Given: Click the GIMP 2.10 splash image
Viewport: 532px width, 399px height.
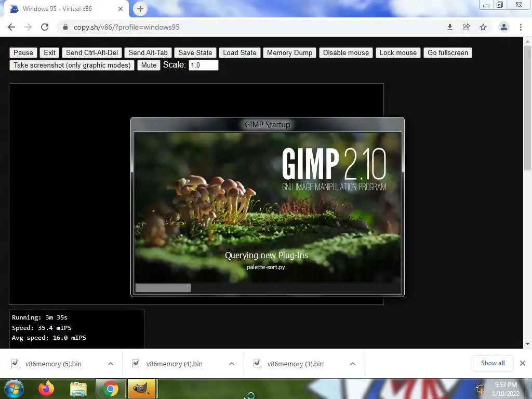Looking at the screenshot, I should coord(268,208).
